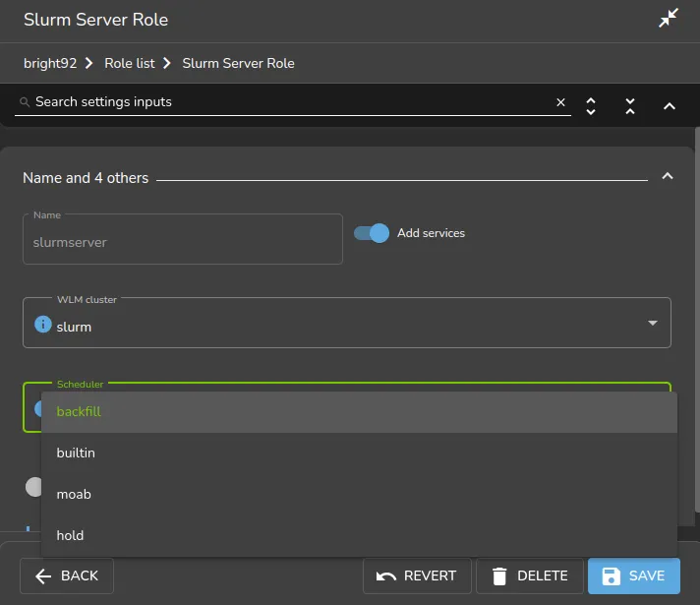Hide the search settings bar
Image resolution: width=700 pixels, height=605 pixels.
(670, 106)
